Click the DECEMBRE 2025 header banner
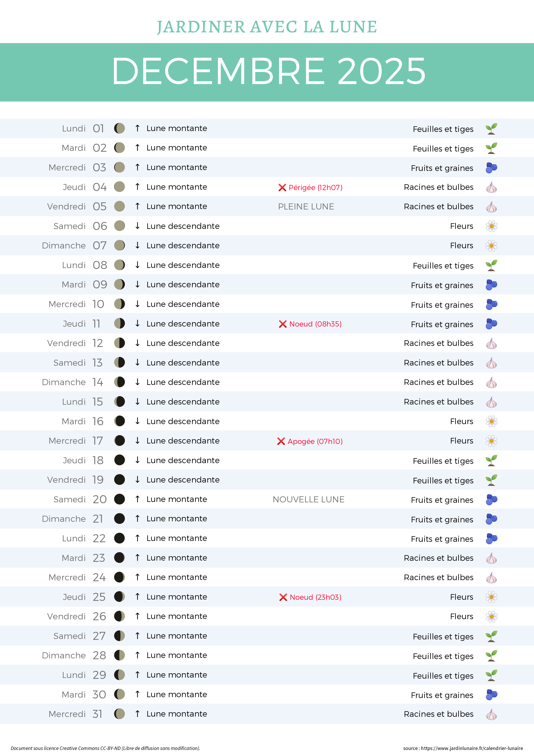Image resolution: width=534 pixels, height=756 pixels. tap(267, 72)
